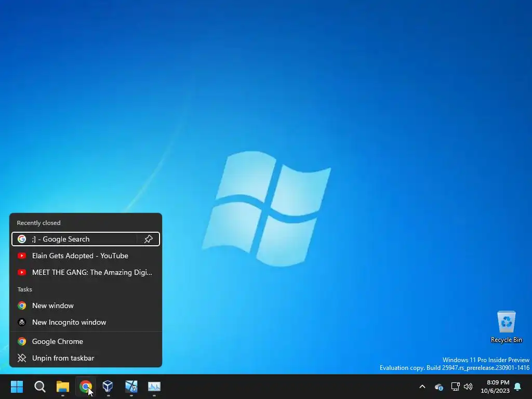Click the Google 'G' icon beside Google Search
Image resolution: width=532 pixels, height=399 pixels.
[22, 239]
